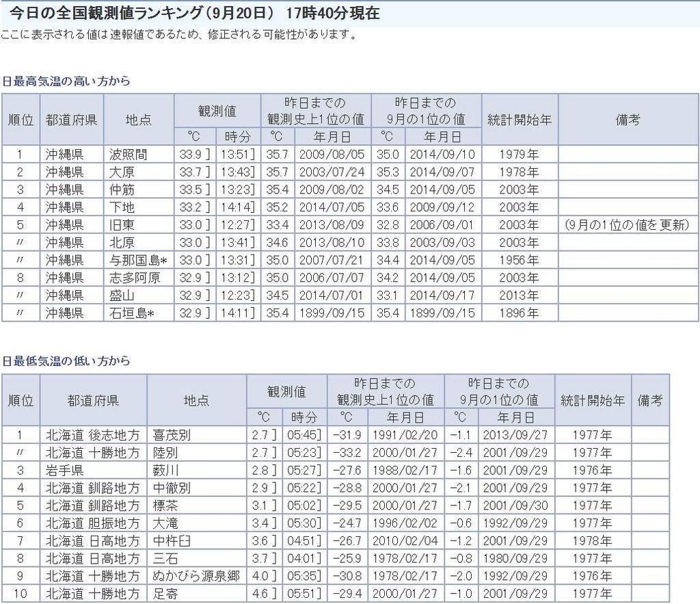This screenshot has height=604, width=700.
Task: Click the 志多阿原 station name
Action: pyautogui.click(x=135, y=278)
